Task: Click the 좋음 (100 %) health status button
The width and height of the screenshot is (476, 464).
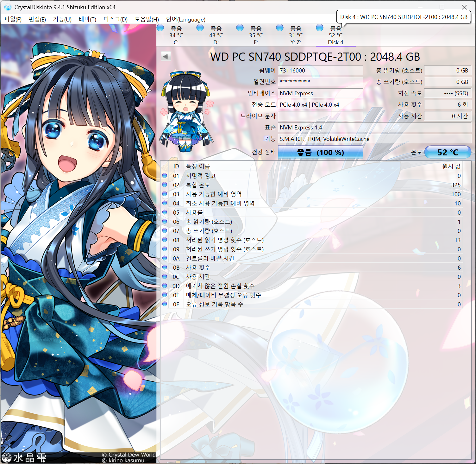Action: pos(320,152)
